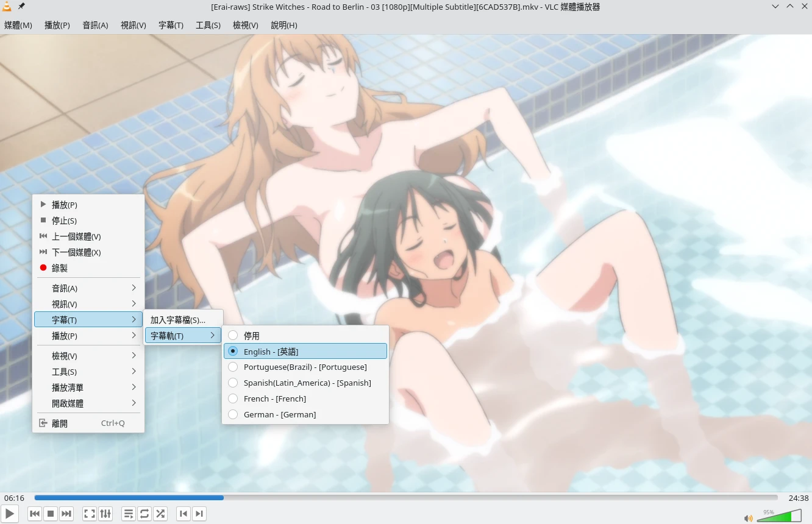The width and height of the screenshot is (812, 524).
Task: Mute audio via the speaker icon
Action: [748, 519]
